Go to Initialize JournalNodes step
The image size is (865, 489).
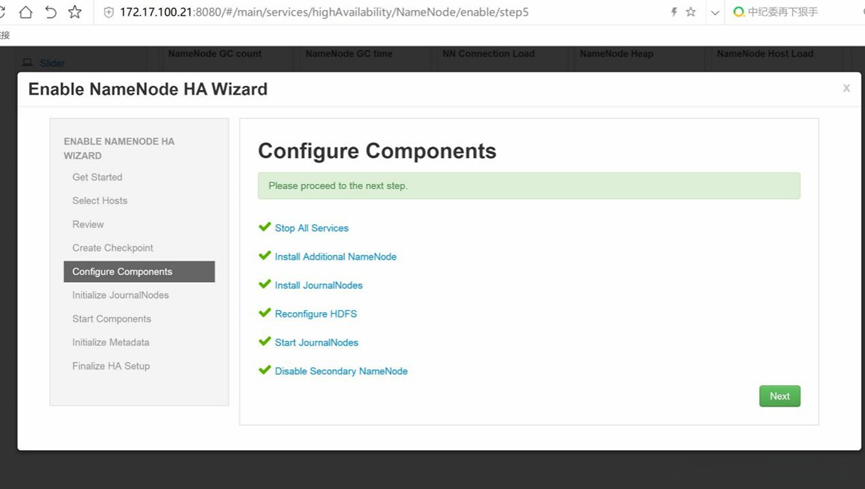(x=120, y=295)
